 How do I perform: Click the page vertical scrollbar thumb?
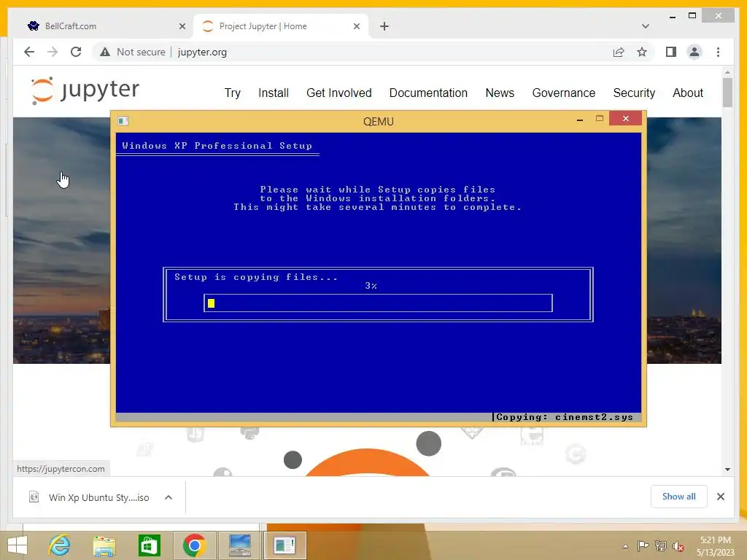(727, 93)
